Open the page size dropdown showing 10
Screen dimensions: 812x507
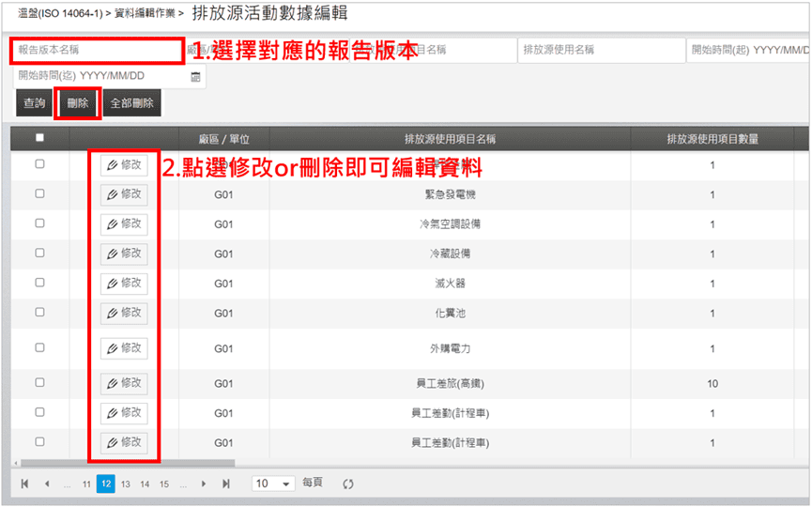pyautogui.click(x=273, y=484)
